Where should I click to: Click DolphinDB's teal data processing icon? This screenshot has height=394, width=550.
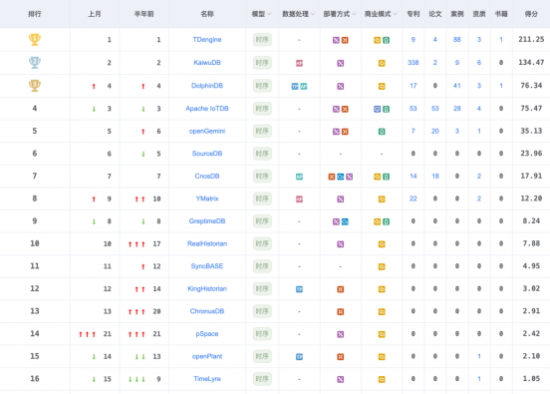click(x=304, y=86)
